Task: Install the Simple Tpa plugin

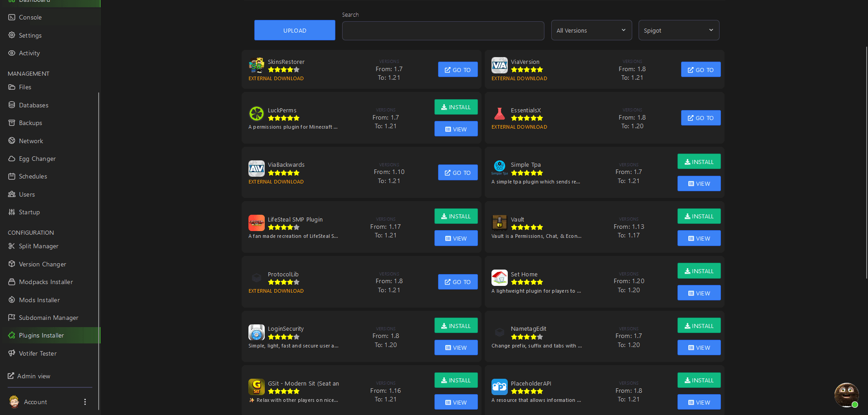Action: [x=699, y=162]
